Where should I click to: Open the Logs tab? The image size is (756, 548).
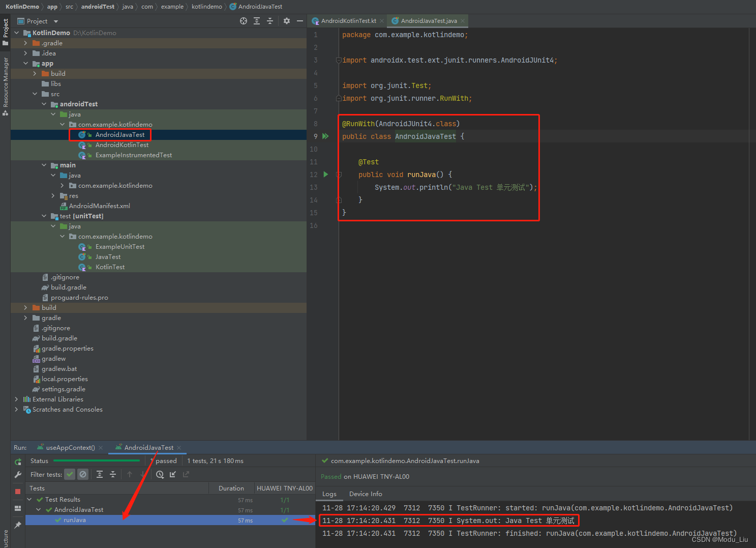[329, 494]
